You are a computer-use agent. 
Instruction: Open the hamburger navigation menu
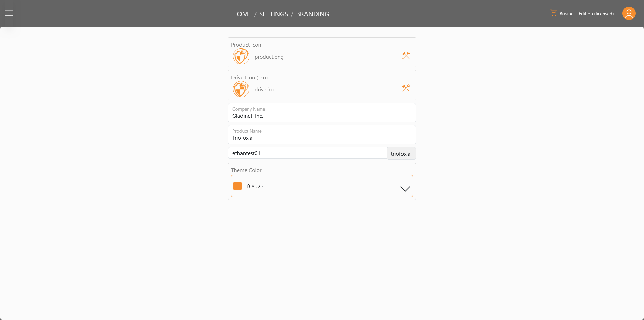click(9, 13)
